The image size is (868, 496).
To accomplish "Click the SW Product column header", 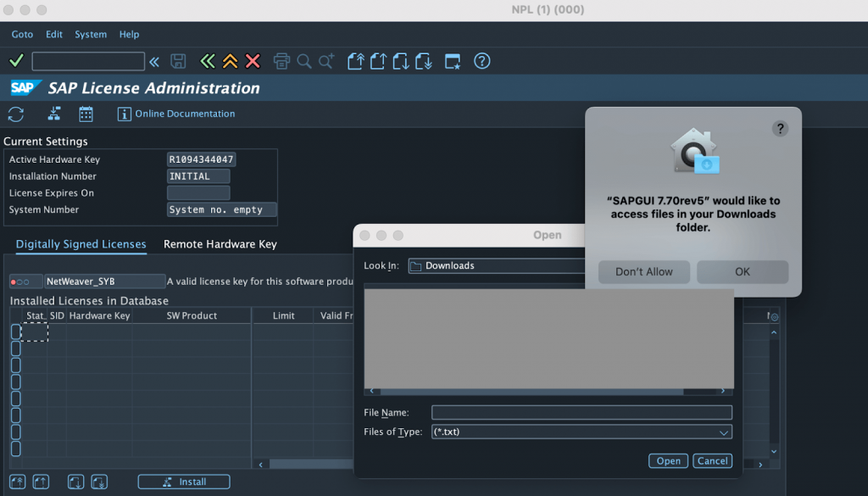I will pos(192,315).
